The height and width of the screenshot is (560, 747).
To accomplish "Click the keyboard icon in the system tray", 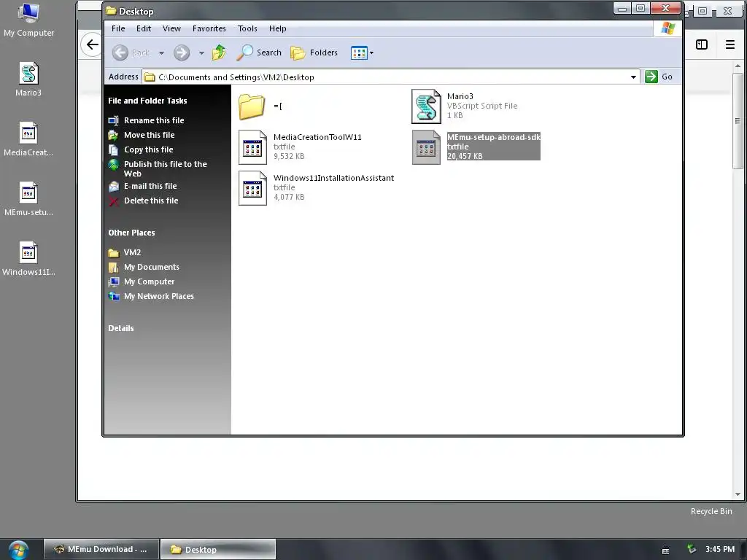I will click(665, 551).
